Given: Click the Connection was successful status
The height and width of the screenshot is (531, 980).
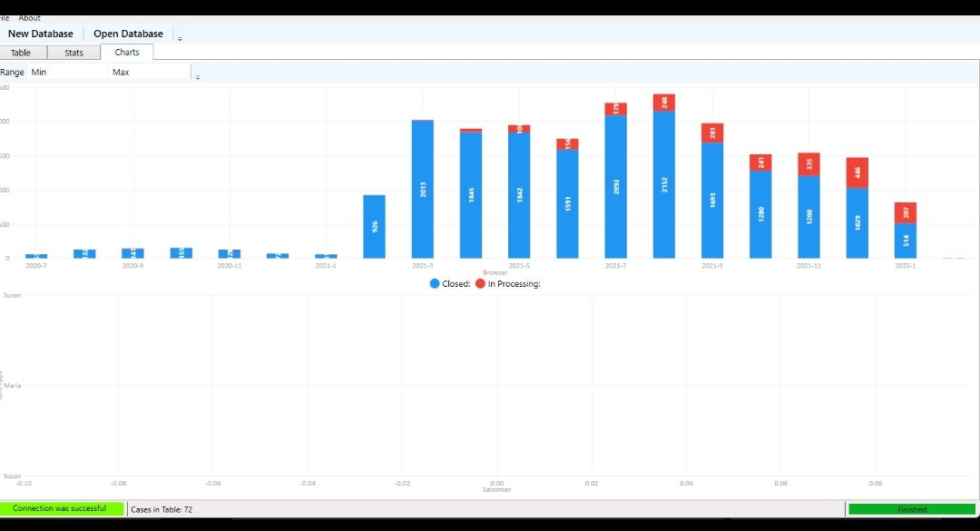Looking at the screenshot, I should point(60,508).
